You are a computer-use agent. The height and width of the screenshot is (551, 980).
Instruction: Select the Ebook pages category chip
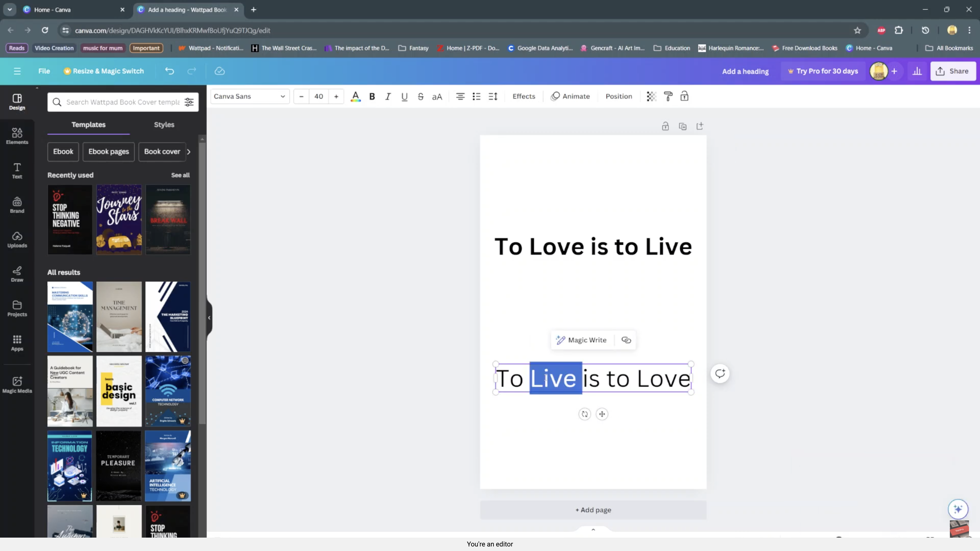[x=109, y=152]
